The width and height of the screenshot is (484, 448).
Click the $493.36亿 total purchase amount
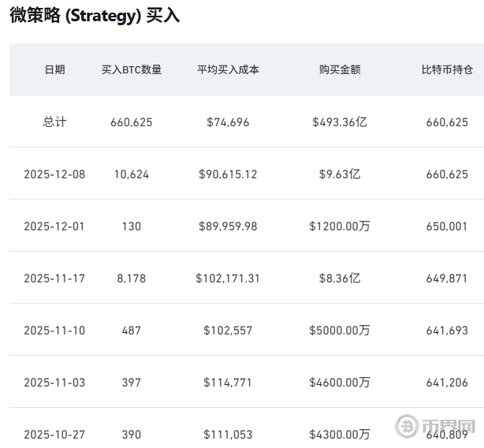(340, 121)
